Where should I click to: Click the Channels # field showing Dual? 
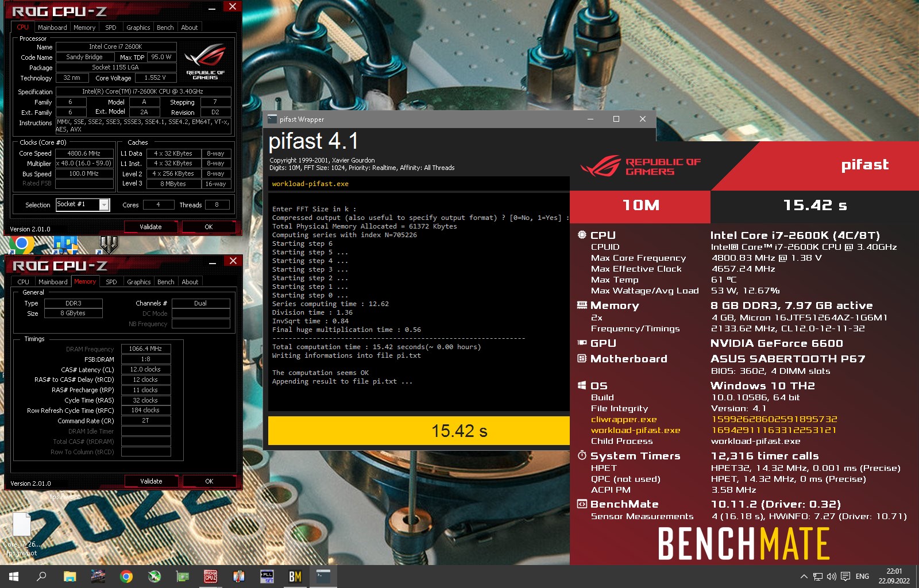(200, 303)
